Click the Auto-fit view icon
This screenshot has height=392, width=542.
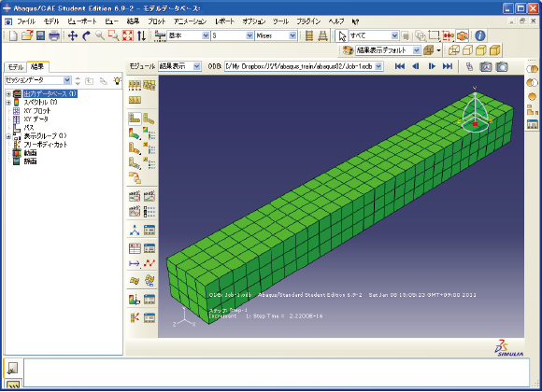pyautogui.click(x=127, y=35)
